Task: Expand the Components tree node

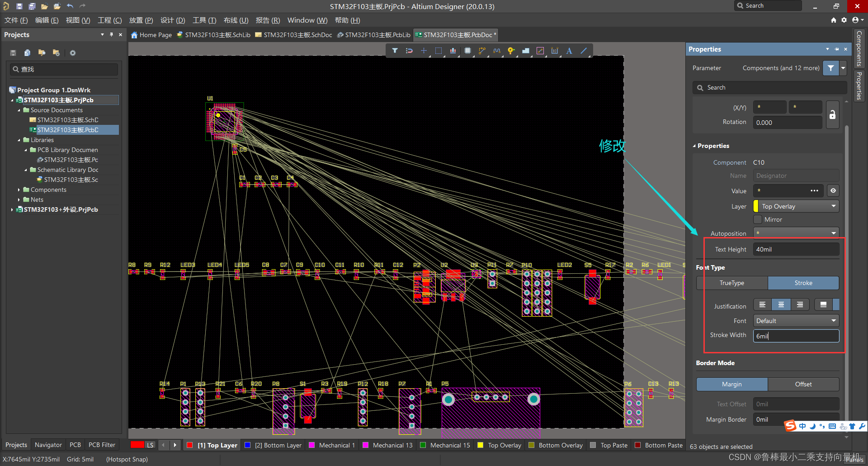Action: pos(19,190)
